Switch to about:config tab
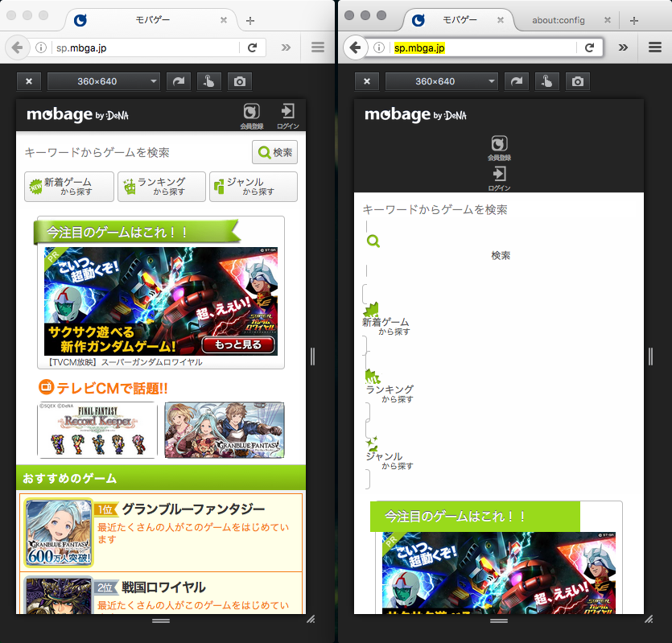 558,21
